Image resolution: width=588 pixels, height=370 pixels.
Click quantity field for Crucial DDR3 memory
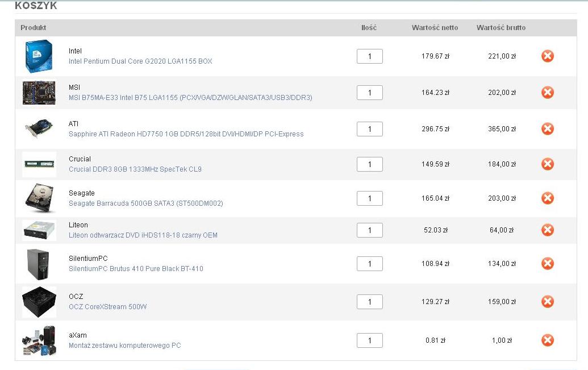pos(369,164)
